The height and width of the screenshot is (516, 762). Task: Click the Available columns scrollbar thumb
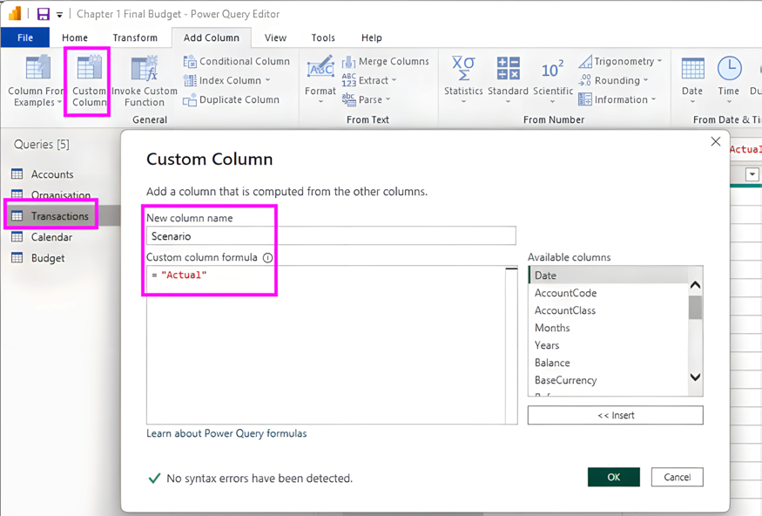click(695, 307)
